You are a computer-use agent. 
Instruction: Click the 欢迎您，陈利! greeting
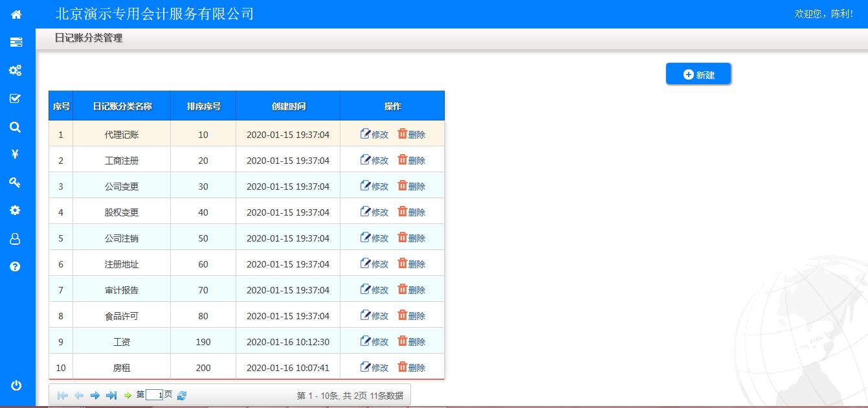click(x=824, y=14)
